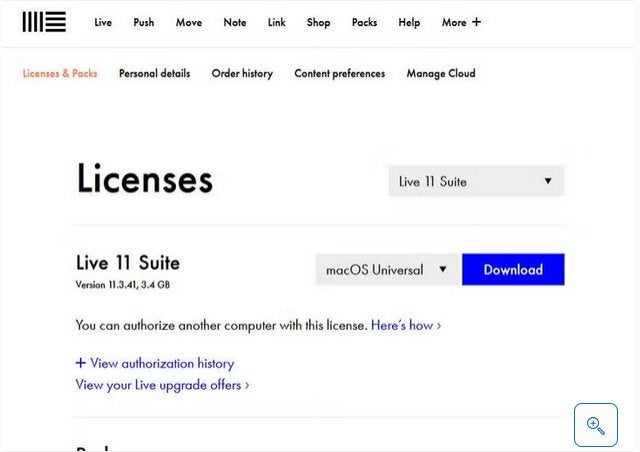Viewport: 640px width, 452px height.
Task: Click the Version 11.3.41, 3.4 GB text
Action: pos(122,285)
